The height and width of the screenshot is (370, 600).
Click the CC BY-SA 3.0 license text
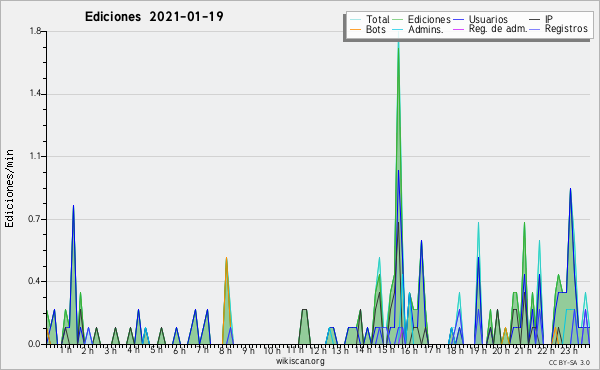point(569,363)
